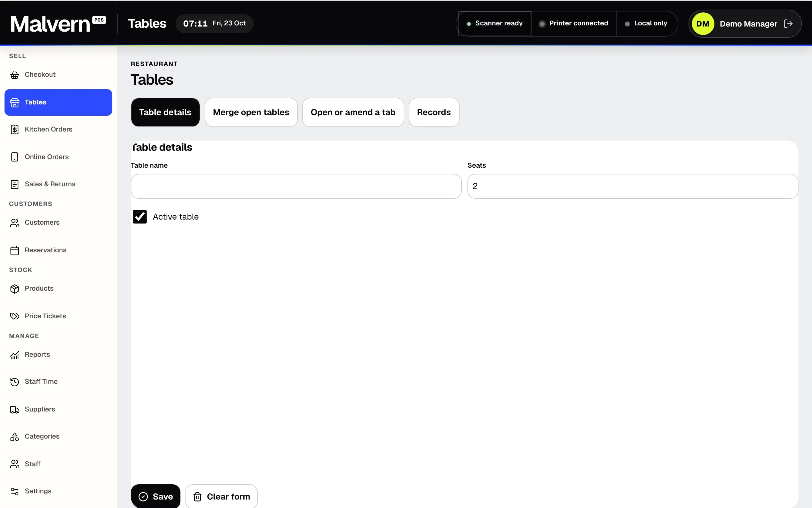Open Price Tickets tag icon
The height and width of the screenshot is (508, 812).
click(x=14, y=316)
